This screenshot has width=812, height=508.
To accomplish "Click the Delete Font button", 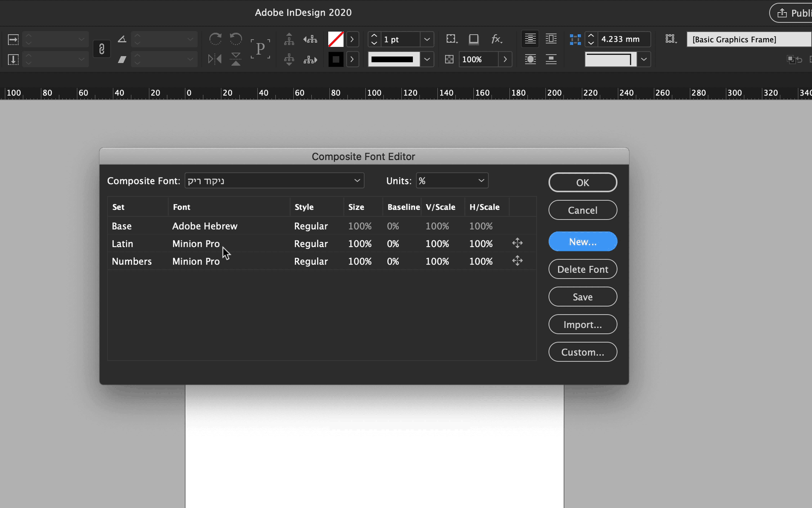I will click(582, 269).
